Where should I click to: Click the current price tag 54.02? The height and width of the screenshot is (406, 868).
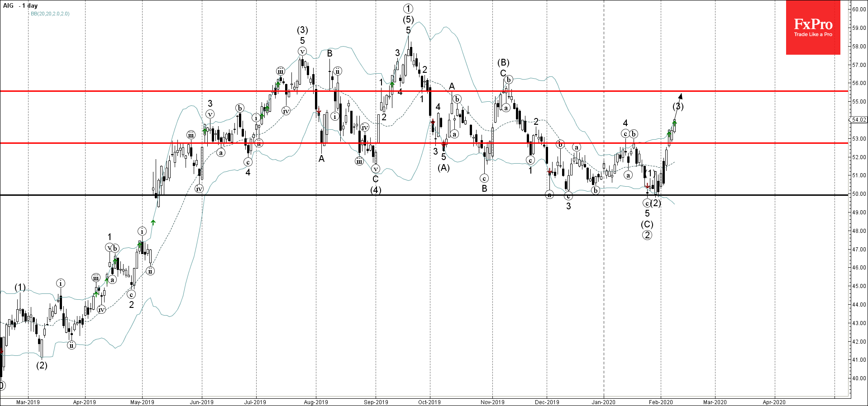[858, 120]
